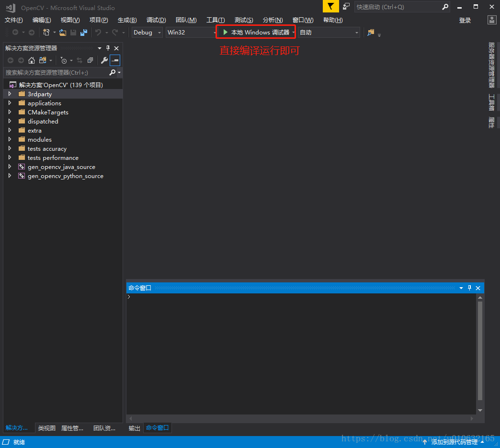Click the forward arrow in Solution Explorer toolbar
The width and height of the screenshot is (500, 448).
tap(21, 60)
